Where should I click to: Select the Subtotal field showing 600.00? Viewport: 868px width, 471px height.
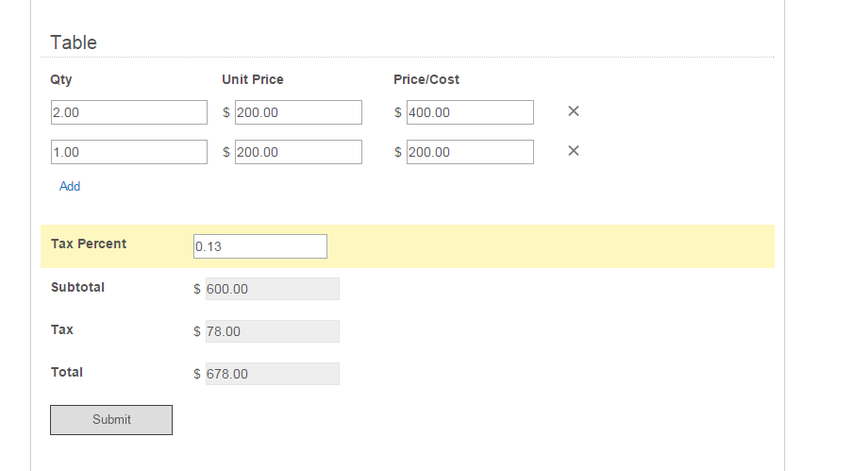(273, 289)
